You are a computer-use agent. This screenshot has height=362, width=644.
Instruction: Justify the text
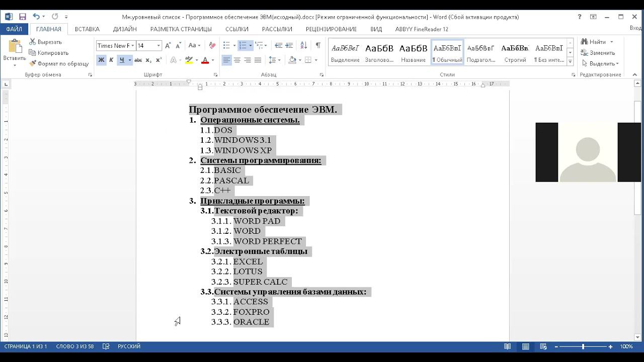(258, 60)
